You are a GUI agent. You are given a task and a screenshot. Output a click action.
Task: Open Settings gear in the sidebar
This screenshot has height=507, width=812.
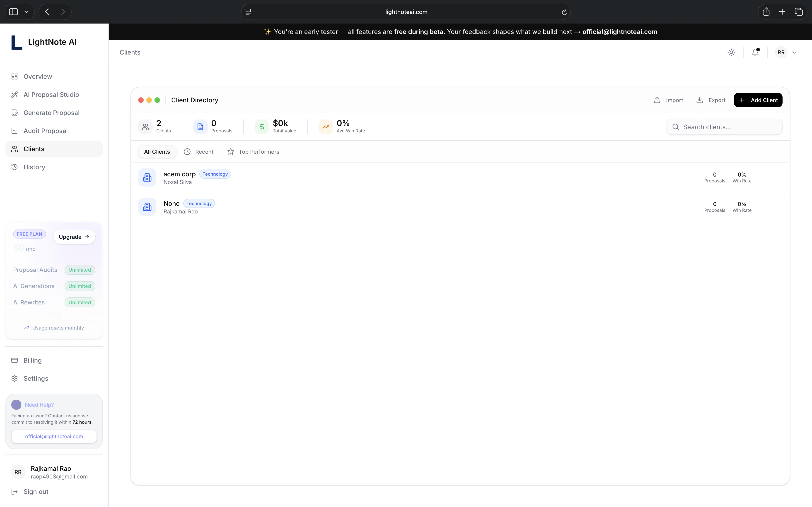[14, 378]
